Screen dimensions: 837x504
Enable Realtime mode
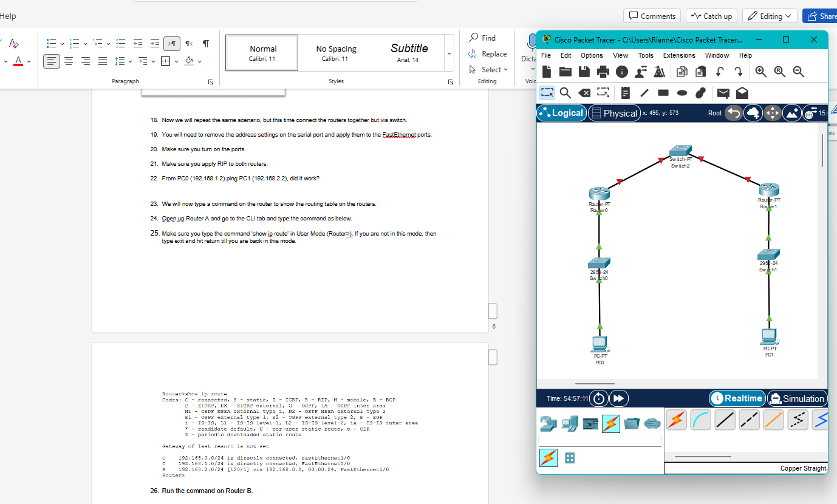737,398
